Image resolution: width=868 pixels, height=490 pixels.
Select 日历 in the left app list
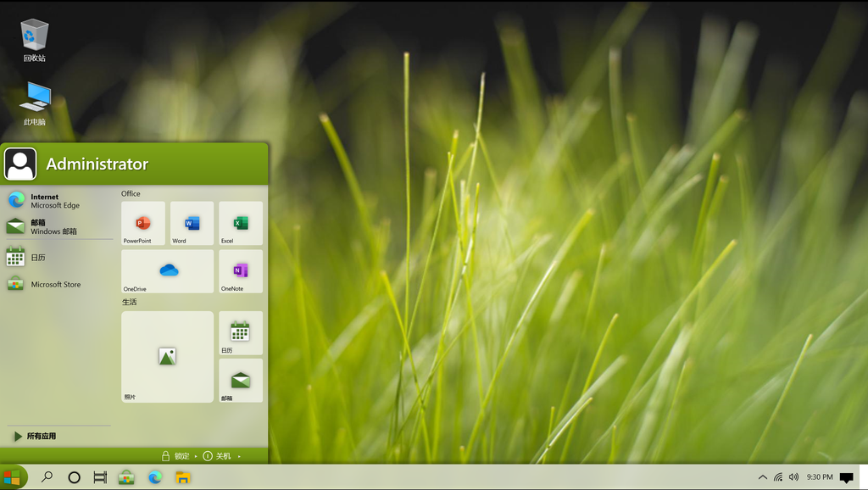pos(38,258)
